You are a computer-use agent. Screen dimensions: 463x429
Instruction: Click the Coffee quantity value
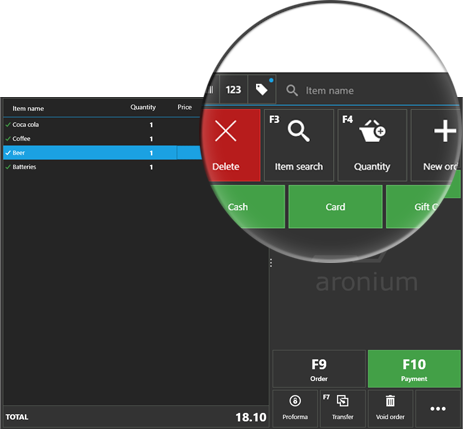tap(151, 139)
